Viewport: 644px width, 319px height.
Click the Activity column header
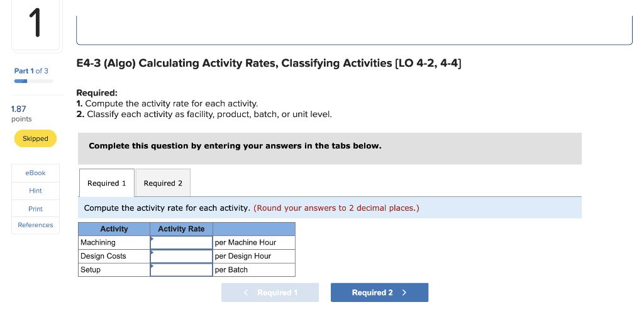coord(114,229)
